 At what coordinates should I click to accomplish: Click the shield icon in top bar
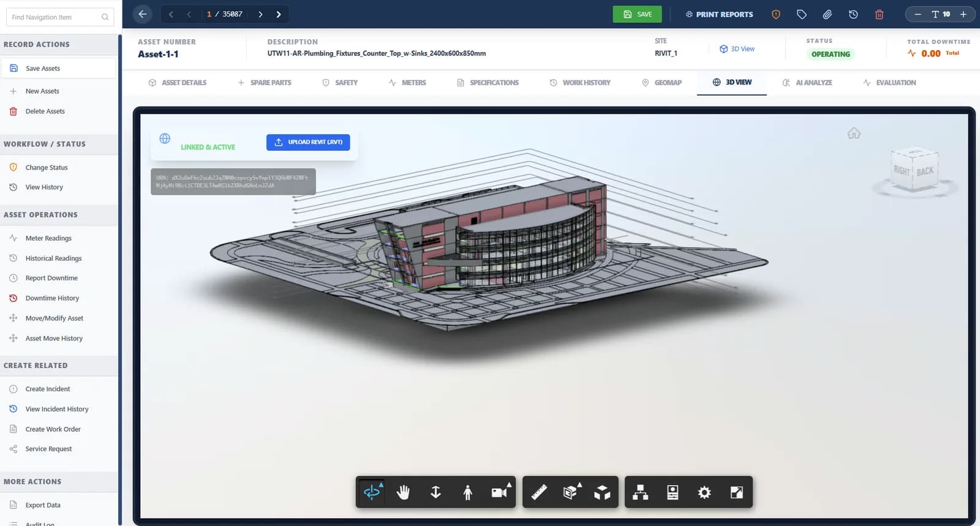(x=776, y=14)
